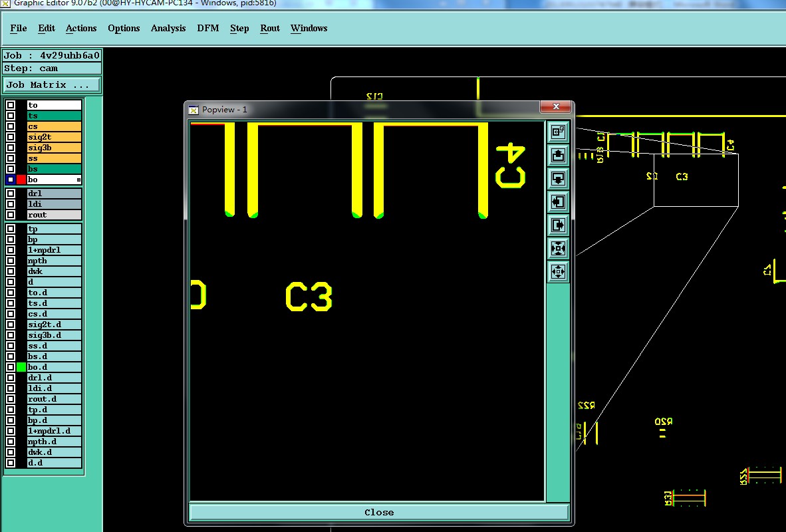The height and width of the screenshot is (532, 786).
Task: Open the Edit menu
Action: (x=47, y=28)
